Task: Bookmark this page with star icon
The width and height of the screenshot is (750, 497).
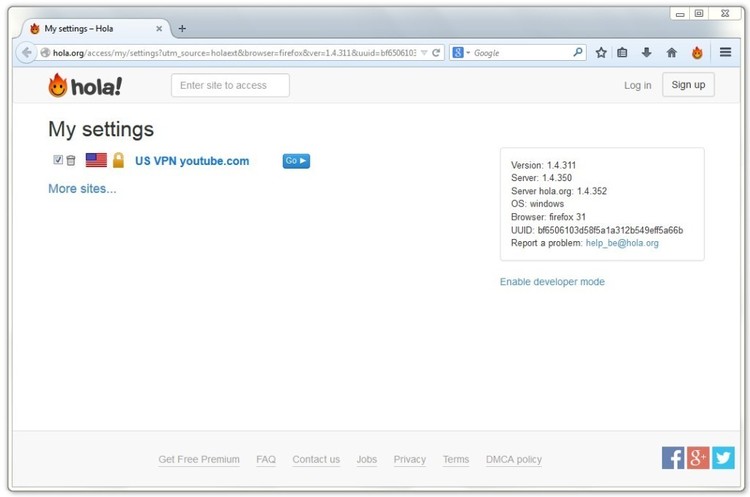Action: coord(601,53)
